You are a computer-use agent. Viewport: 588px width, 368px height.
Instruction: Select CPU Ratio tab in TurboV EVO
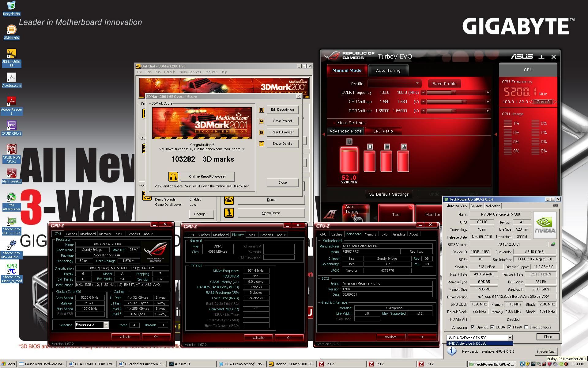383,131
